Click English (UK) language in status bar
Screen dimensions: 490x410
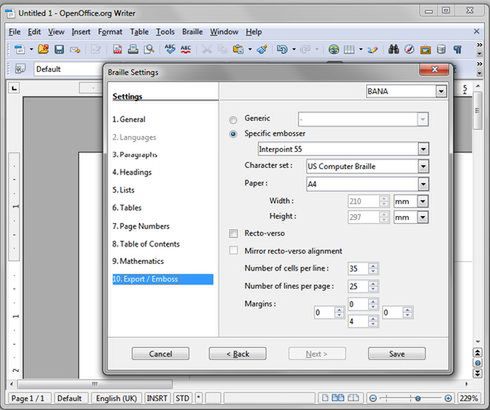click(116, 398)
